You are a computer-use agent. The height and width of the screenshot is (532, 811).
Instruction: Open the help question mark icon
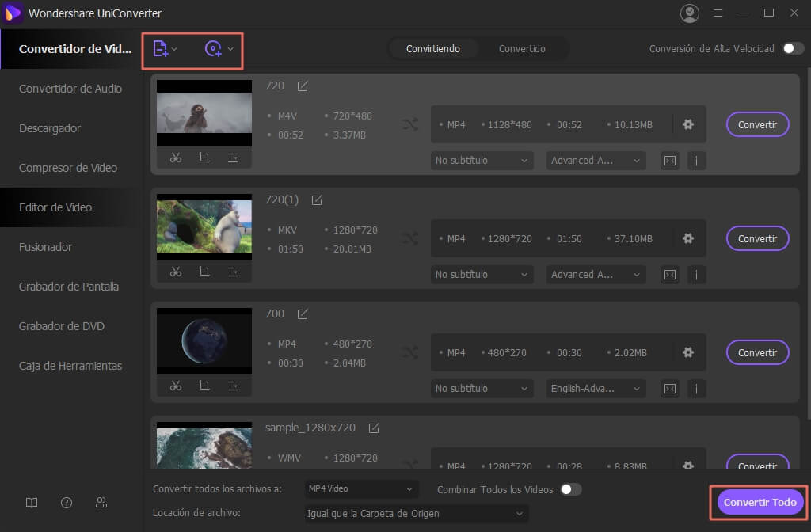point(67,503)
